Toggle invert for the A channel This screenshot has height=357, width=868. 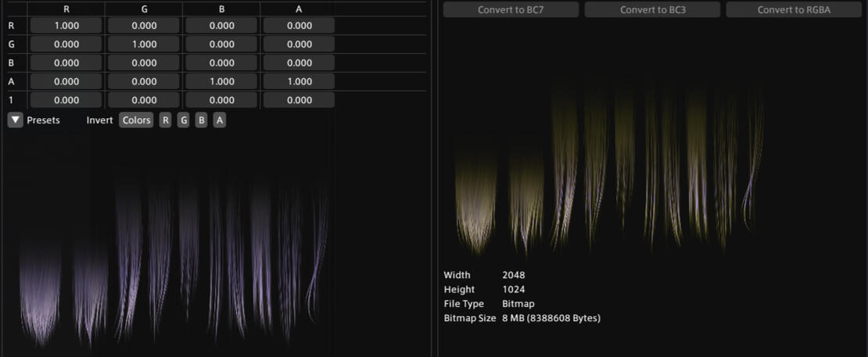click(x=220, y=120)
